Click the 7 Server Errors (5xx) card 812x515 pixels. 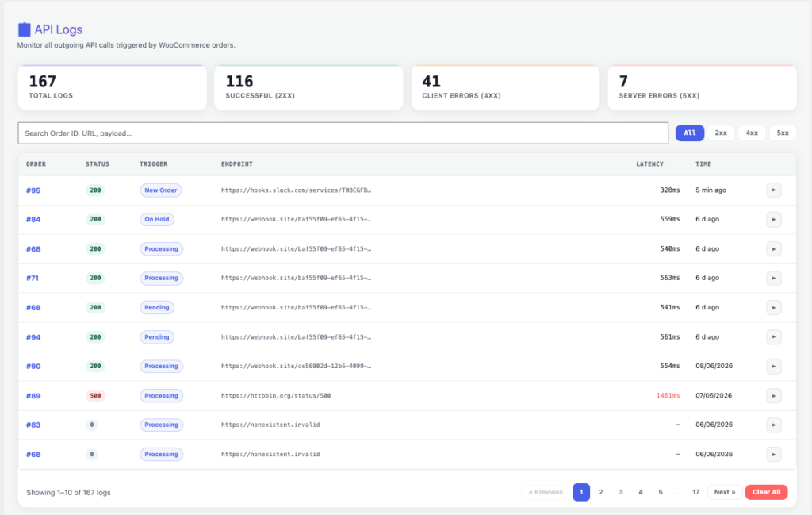pyautogui.click(x=703, y=87)
